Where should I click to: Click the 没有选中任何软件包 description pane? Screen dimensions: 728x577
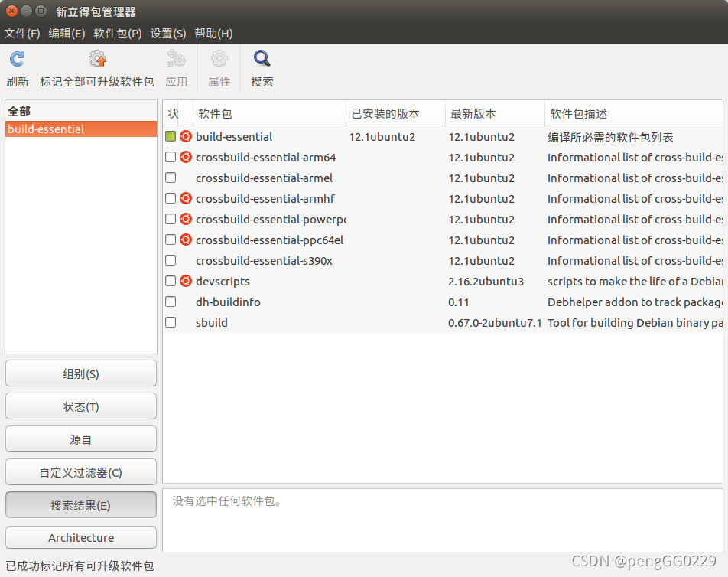[443, 520]
